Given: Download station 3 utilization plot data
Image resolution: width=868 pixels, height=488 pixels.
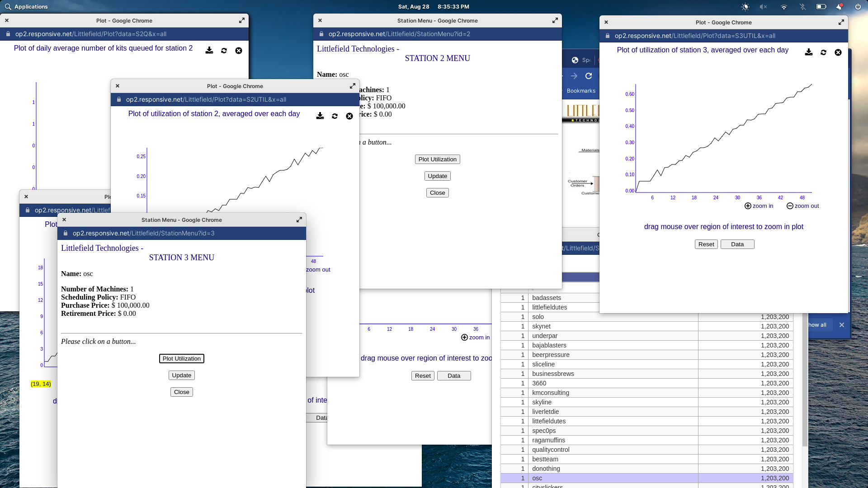Looking at the screenshot, I should coord(809,52).
